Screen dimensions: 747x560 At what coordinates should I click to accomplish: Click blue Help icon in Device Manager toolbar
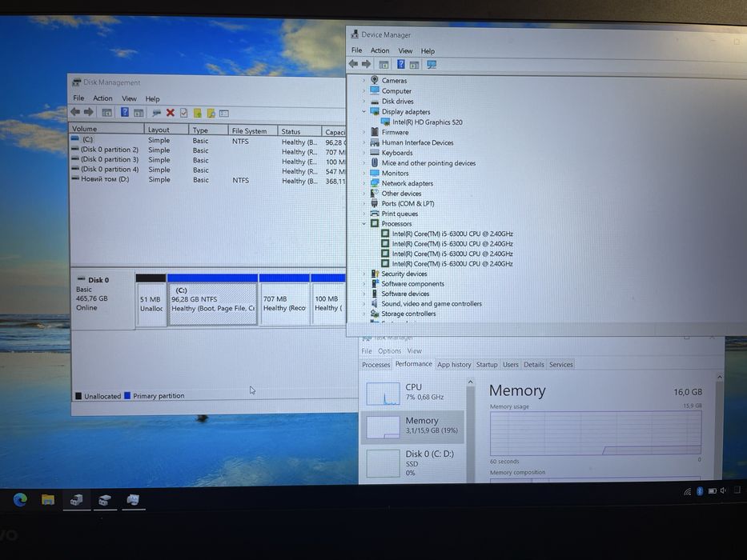(x=401, y=64)
